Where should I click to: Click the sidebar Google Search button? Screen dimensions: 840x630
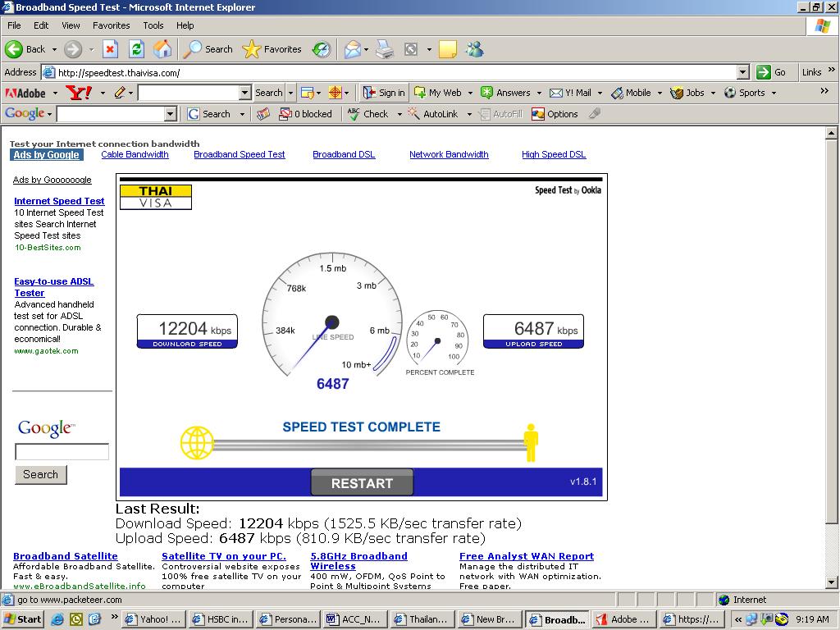click(x=41, y=474)
